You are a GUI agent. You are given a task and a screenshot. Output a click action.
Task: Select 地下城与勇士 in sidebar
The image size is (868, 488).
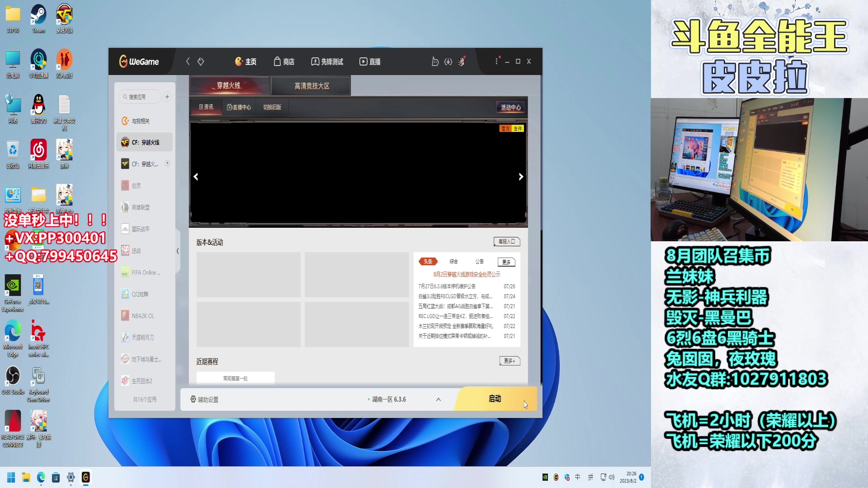point(144,359)
